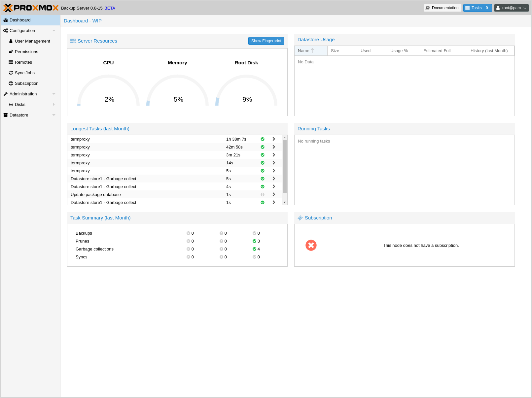Click the Server Resources panel icon
Viewport: 532px width, 398px height.
(73, 41)
